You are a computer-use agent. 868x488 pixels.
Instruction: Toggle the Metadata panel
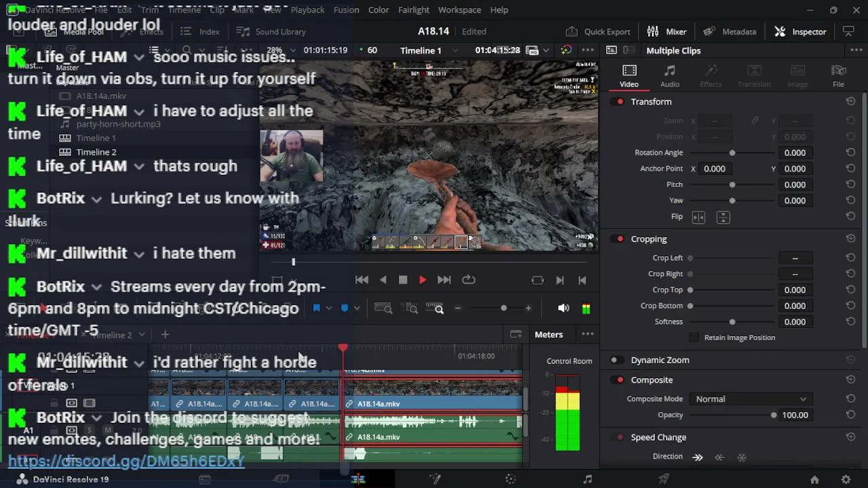click(x=730, y=31)
